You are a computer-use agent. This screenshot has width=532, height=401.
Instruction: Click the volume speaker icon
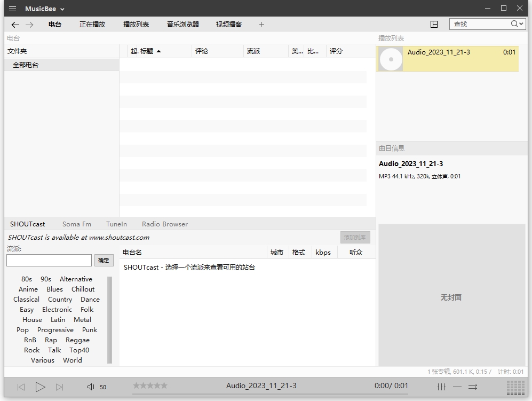(x=90, y=387)
